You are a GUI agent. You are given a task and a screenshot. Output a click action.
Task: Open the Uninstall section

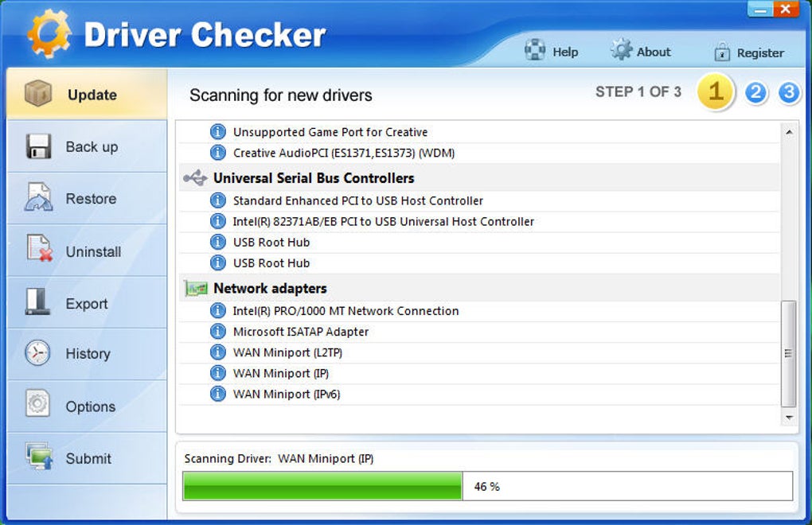pos(93,252)
